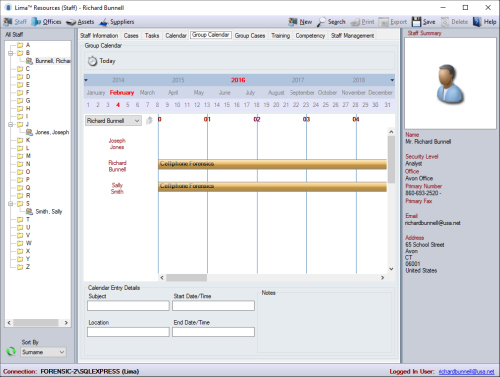Viewport: 500px width, 377px height.
Task: Collapse the S folder in staff tree
Action: pos(11,204)
